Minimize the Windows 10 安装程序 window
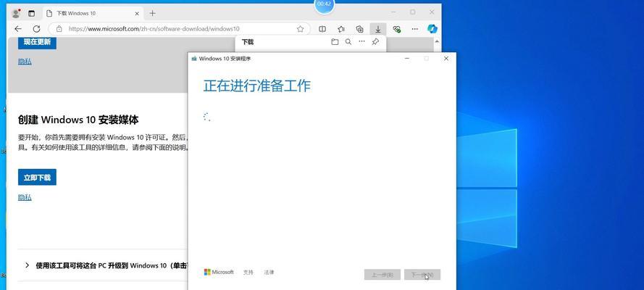The image size is (644, 290). 407,59
